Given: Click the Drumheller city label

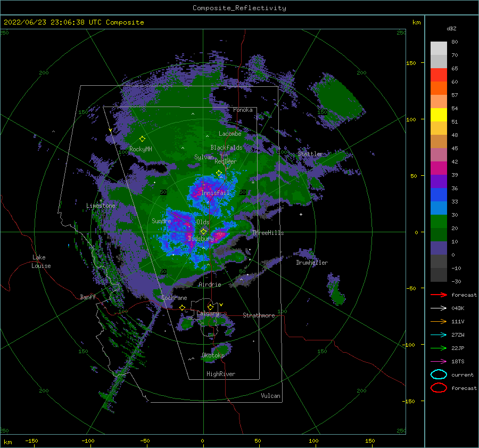Looking at the screenshot, I should pos(312,263).
